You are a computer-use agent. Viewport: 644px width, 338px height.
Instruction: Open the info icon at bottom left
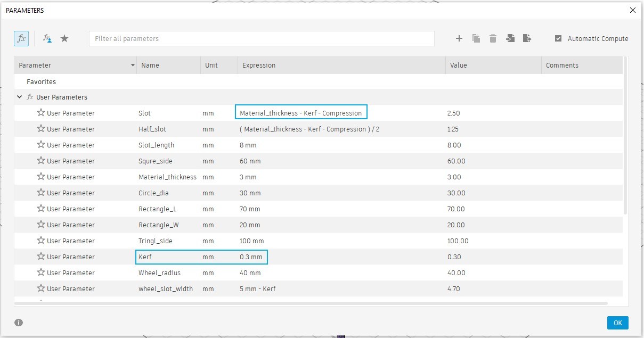19,323
